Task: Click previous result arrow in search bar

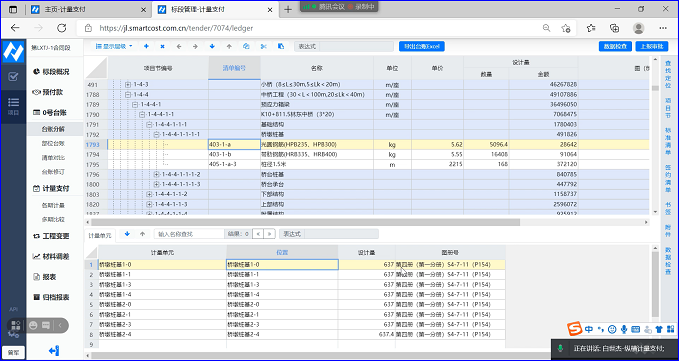Action: click(x=258, y=234)
